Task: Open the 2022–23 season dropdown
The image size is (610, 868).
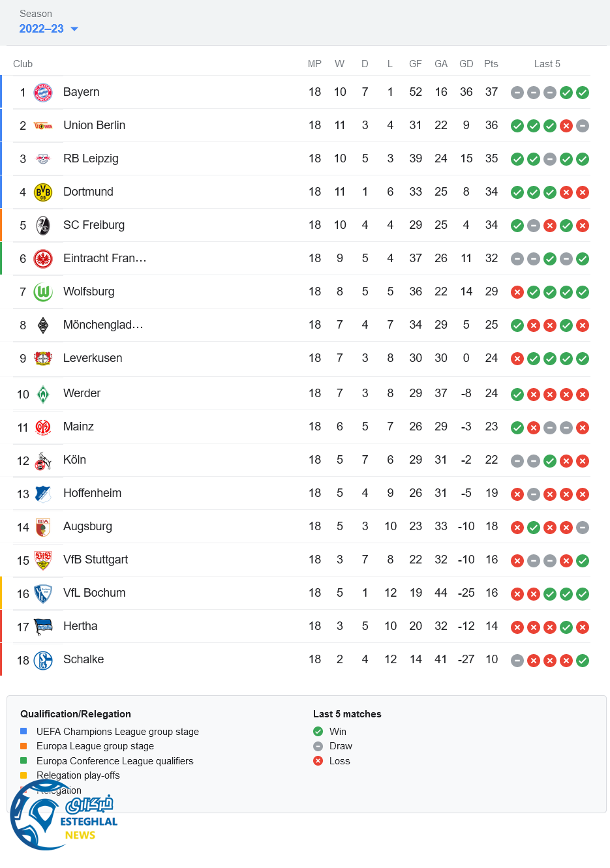Action: click(x=42, y=29)
